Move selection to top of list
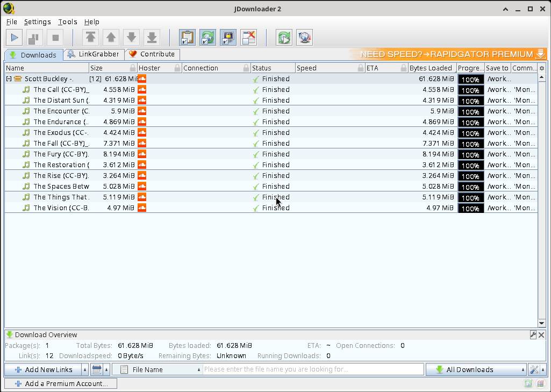 (91, 38)
